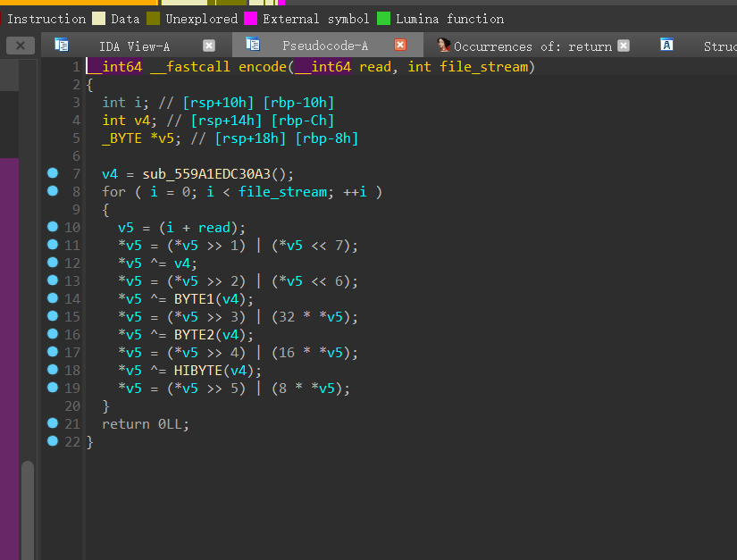
Task: Close the IDA View-A tab
Action: coord(209,46)
